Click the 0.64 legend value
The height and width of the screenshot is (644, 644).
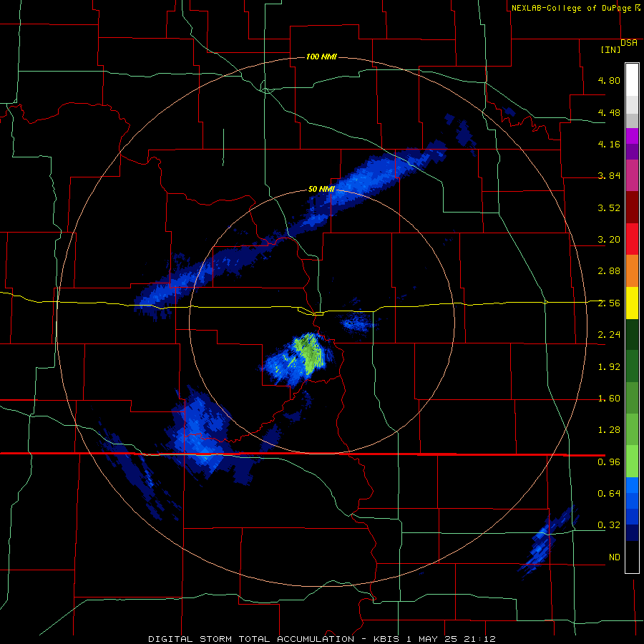tap(609, 494)
